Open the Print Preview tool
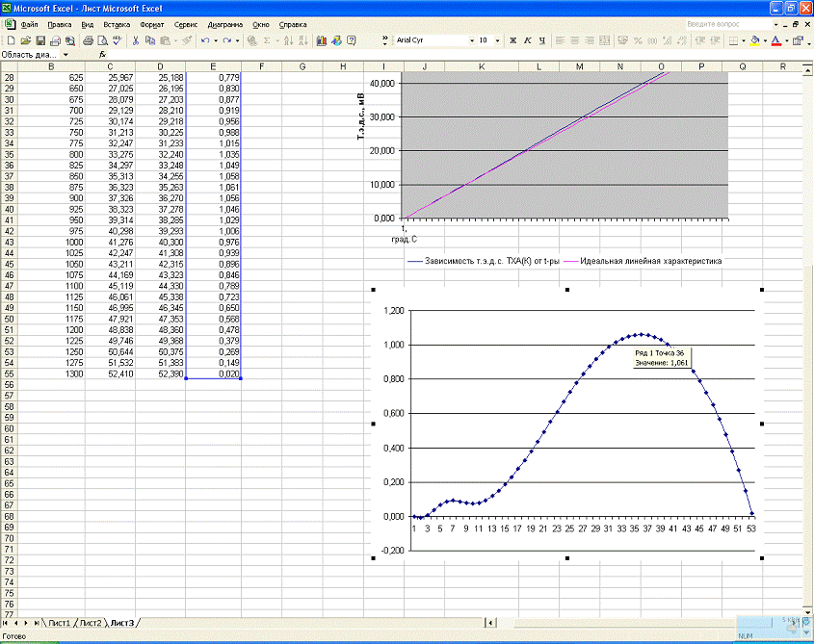814x644 pixels. [102, 41]
